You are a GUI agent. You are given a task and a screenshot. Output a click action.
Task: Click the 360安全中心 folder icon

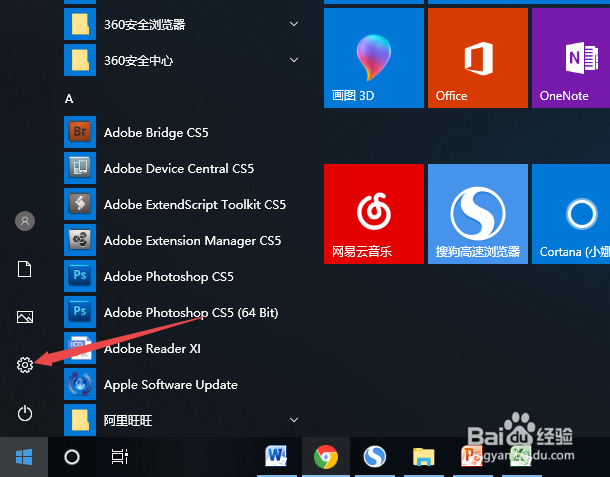80,60
